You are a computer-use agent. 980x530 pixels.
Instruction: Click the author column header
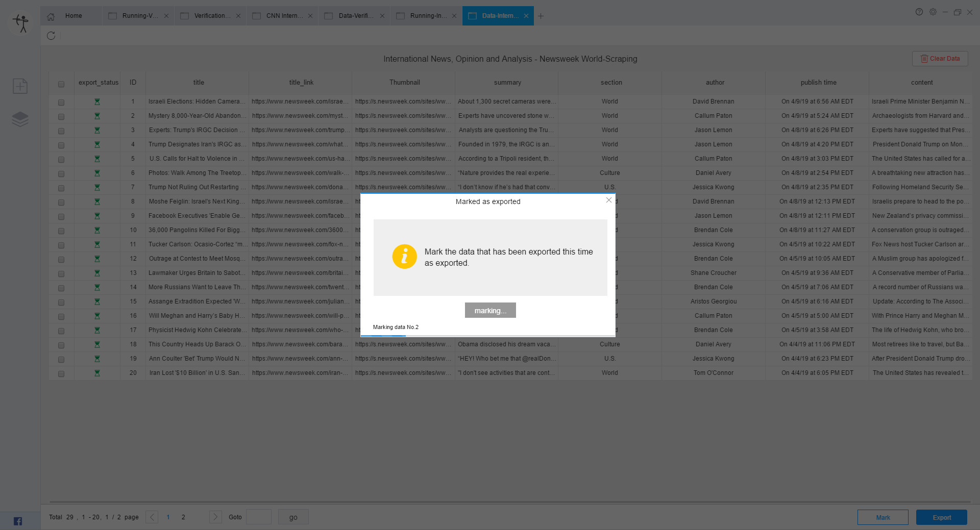(715, 83)
